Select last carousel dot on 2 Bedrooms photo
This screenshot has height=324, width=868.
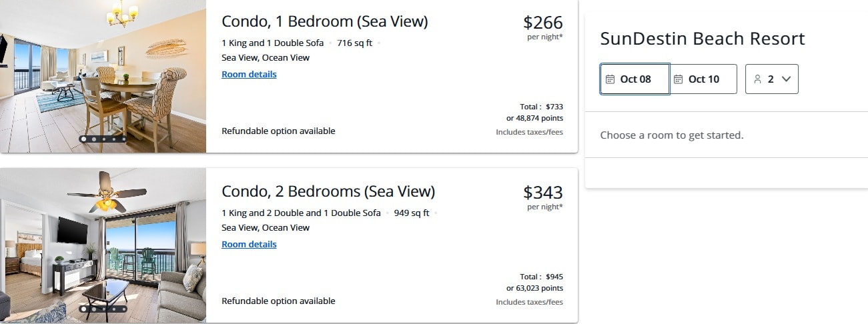[x=123, y=309]
